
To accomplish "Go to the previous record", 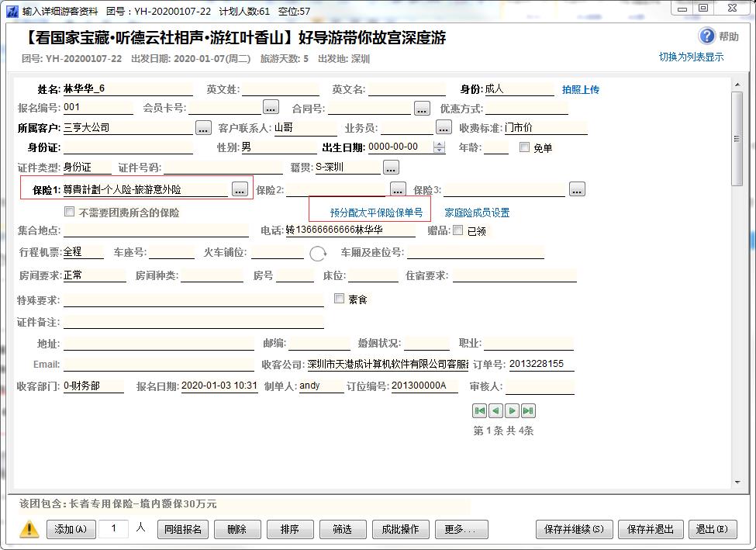I will pyautogui.click(x=495, y=411).
